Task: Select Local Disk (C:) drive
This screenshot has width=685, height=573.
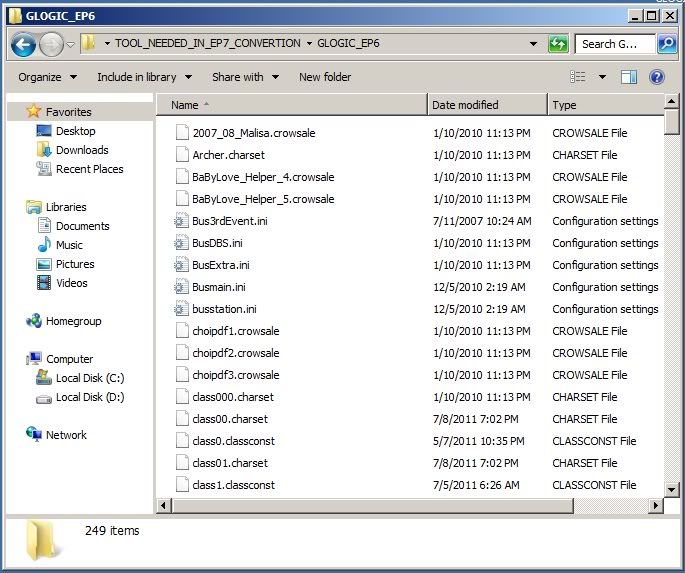Action: click(x=89, y=378)
